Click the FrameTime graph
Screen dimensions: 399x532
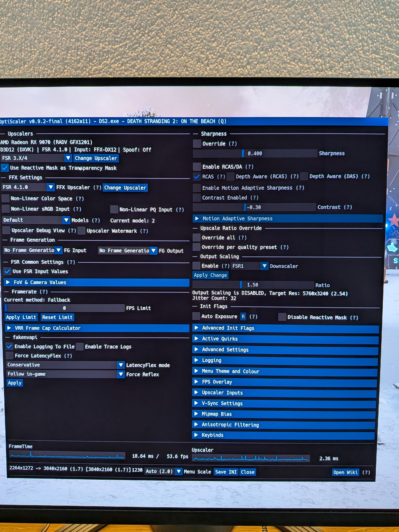[67, 455]
